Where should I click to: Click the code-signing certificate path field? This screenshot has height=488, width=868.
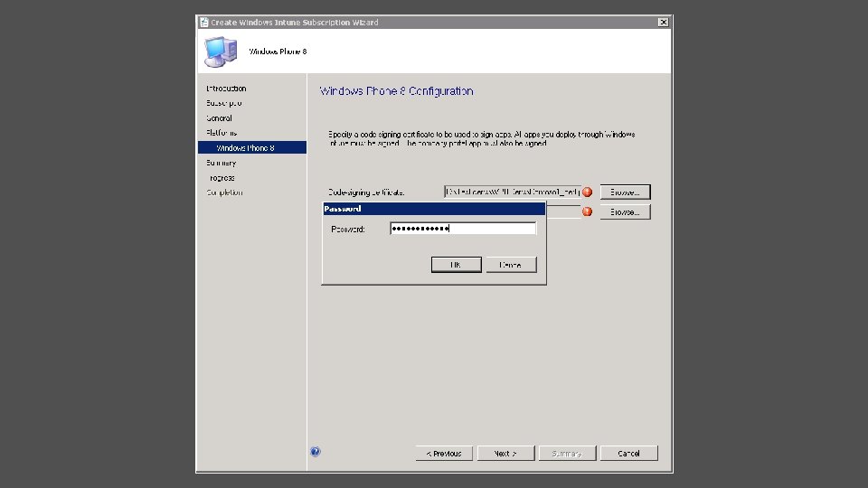point(512,192)
